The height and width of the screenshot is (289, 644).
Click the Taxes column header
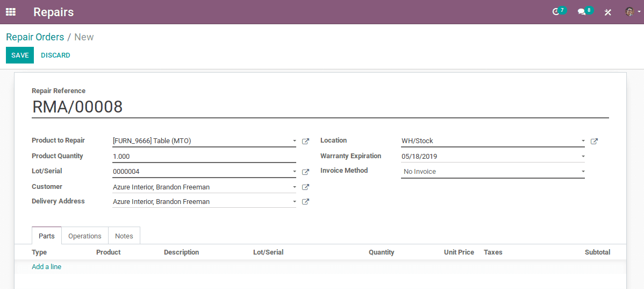493,252
